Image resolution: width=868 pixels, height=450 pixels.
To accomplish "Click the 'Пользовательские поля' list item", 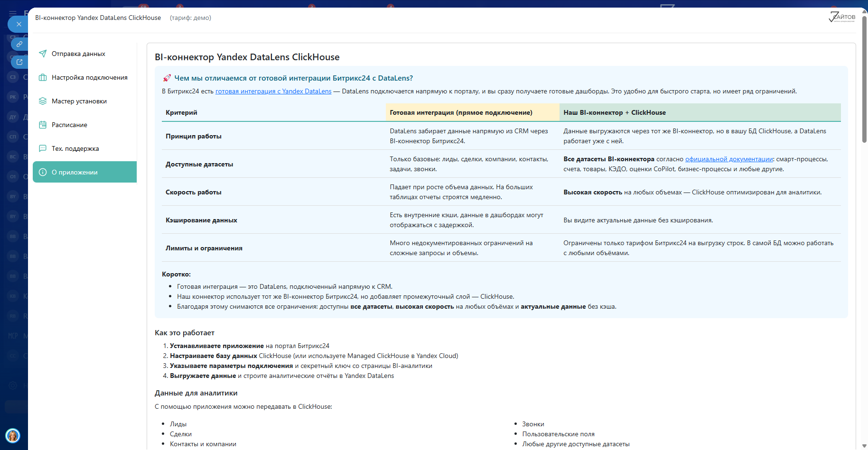I will coord(558,434).
